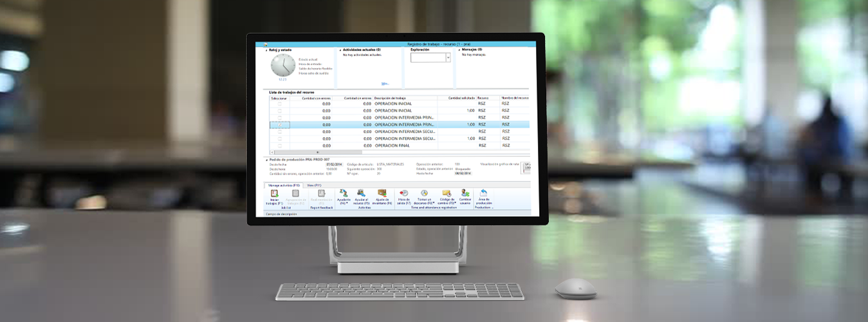Select the first OPERACION INICIAL row checkbox
The width and height of the screenshot is (868, 322).
click(279, 104)
